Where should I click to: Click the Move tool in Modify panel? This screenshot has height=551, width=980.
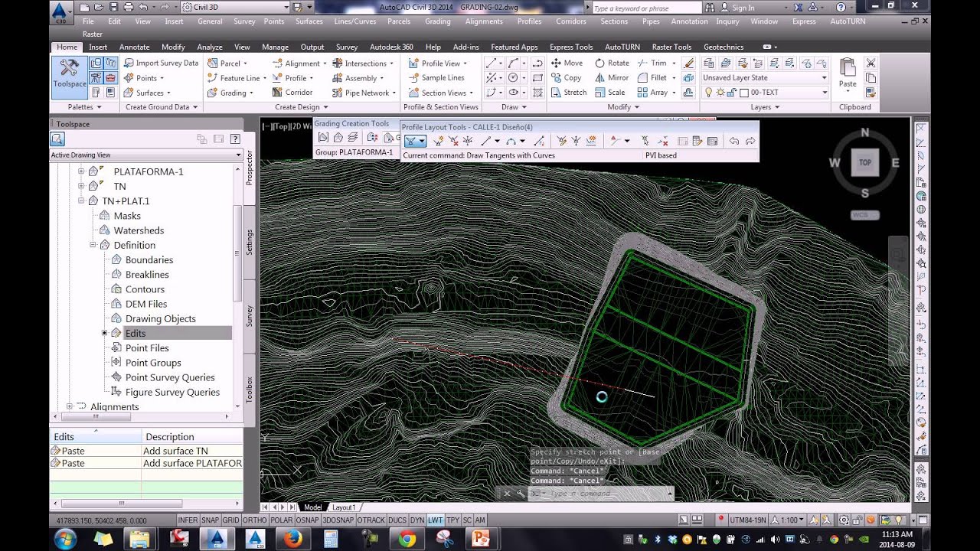[567, 63]
